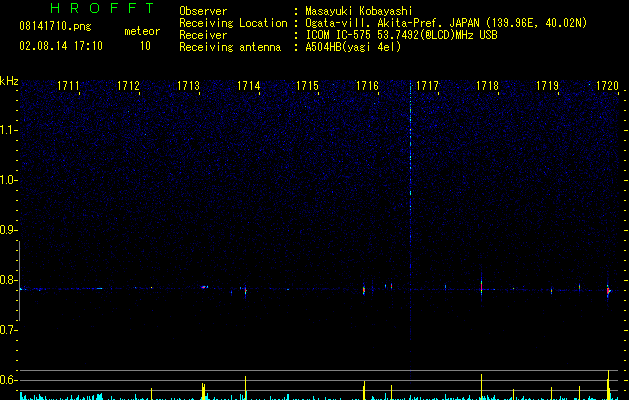Select the file name 08141710.png
Image resolution: width=629 pixels, height=400 pixels.
click(x=55, y=26)
